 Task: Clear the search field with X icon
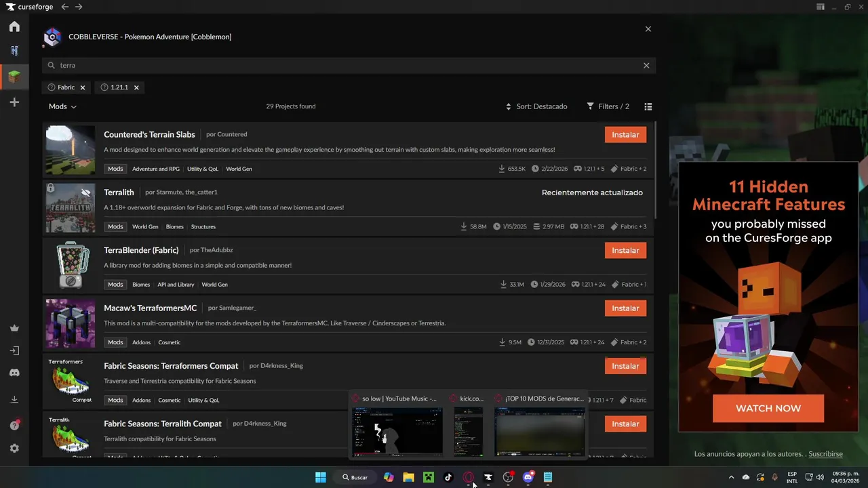click(x=646, y=66)
